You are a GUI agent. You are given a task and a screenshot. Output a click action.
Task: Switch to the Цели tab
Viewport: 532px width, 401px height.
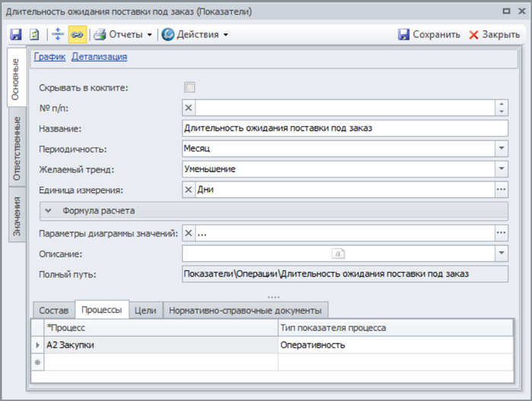[x=145, y=310]
